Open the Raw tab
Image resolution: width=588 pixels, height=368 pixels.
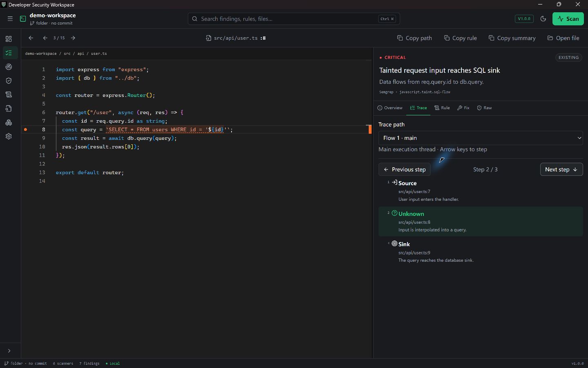click(485, 108)
